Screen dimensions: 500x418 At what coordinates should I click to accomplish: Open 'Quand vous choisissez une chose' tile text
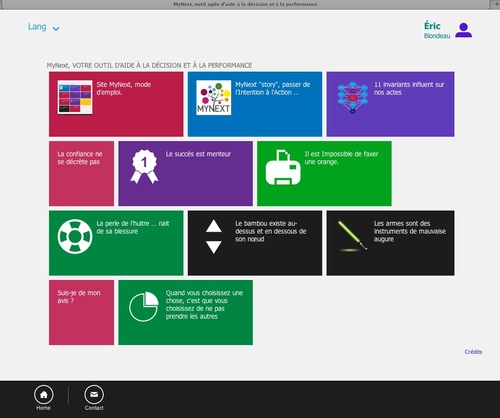coord(204,304)
